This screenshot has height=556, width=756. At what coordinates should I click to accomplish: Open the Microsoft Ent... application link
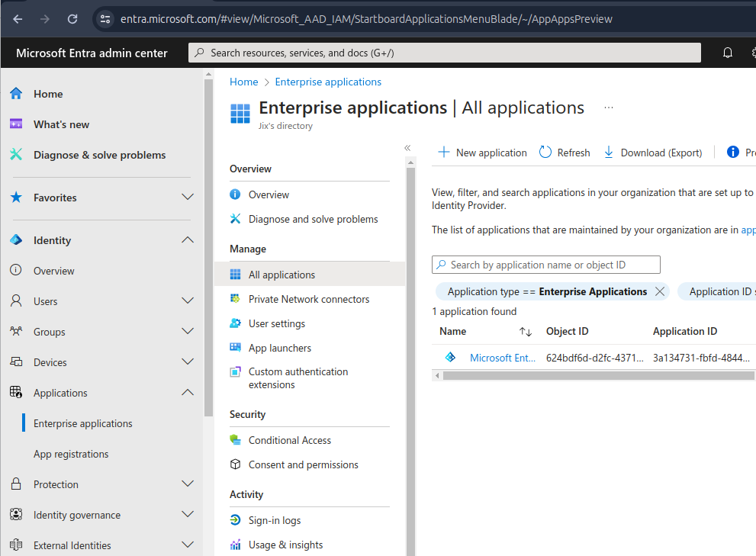[503, 358]
